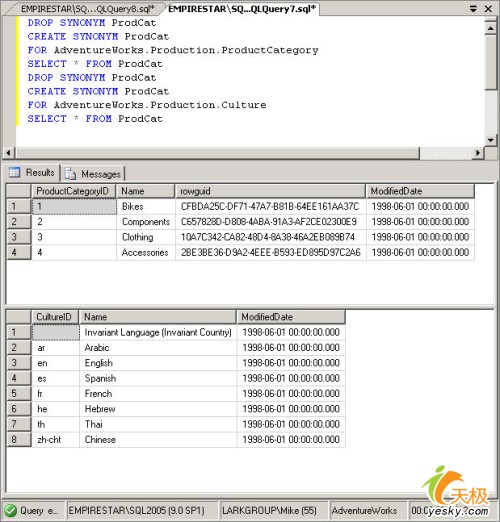Click select-all corner of culture grid
The image size is (500, 522).
tap(19, 317)
